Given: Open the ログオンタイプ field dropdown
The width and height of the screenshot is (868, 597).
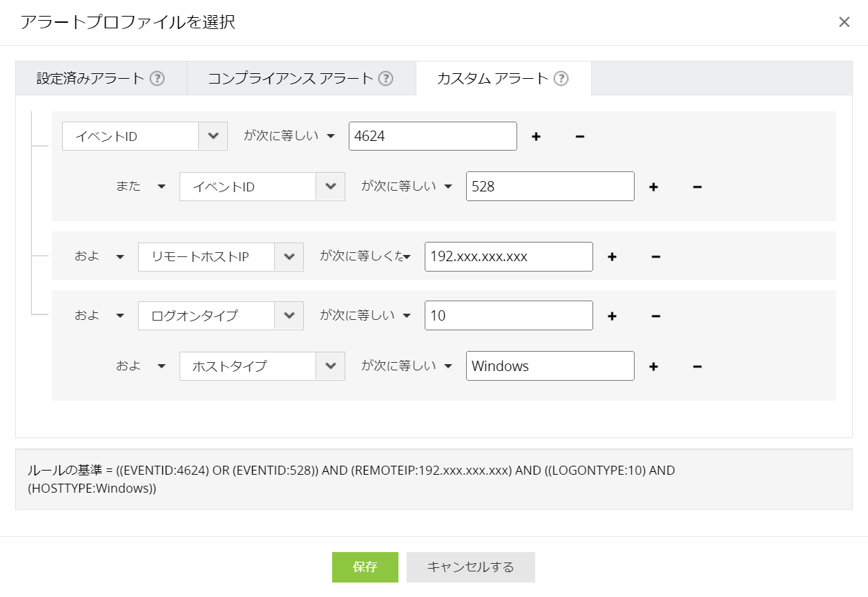Looking at the screenshot, I should [x=289, y=316].
